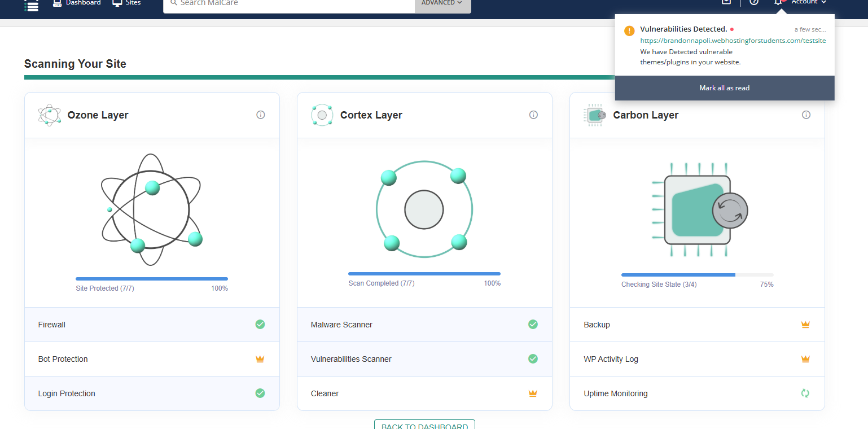Viewport: 868px width, 429px height.
Task: Click the Login Protection green check icon
Action: (x=260, y=393)
